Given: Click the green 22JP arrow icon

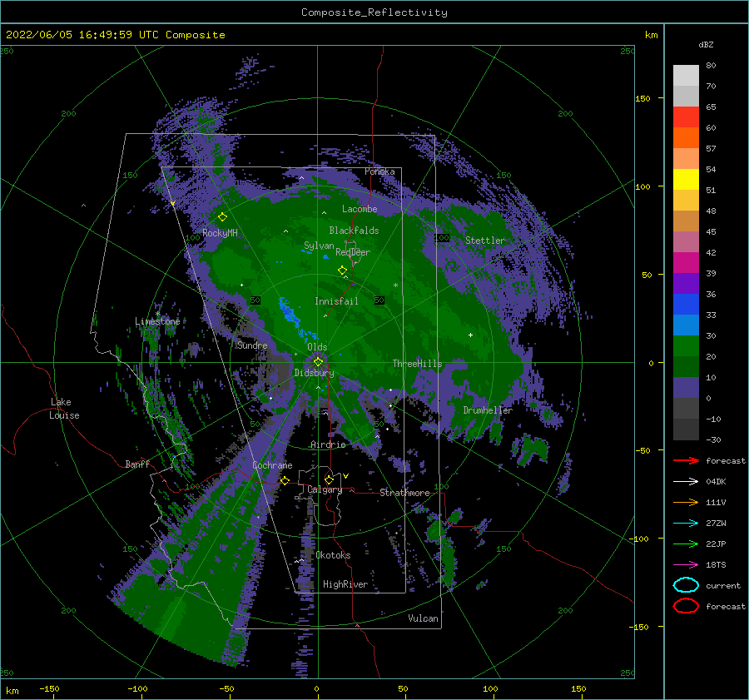Looking at the screenshot, I should (686, 544).
